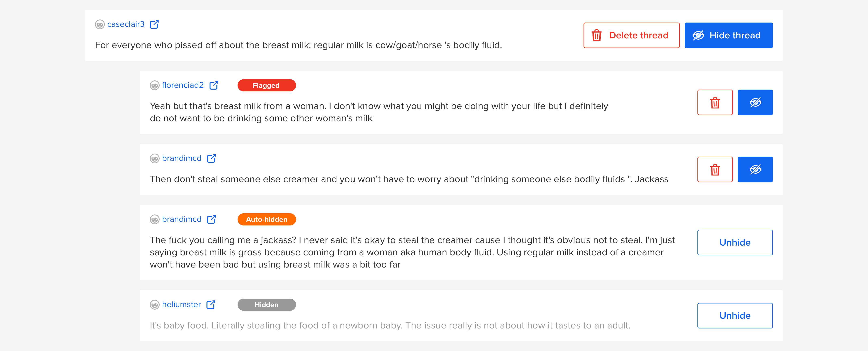Click avatar icon beside florenciad2
The height and width of the screenshot is (351, 868).
coord(154,85)
